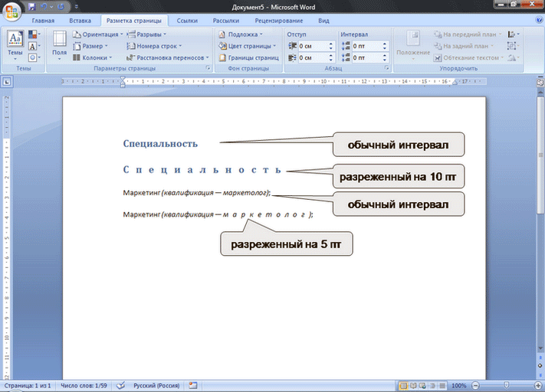Decrease spacing after with down arrow
The height and width of the screenshot is (392, 545).
pyautogui.click(x=385, y=60)
